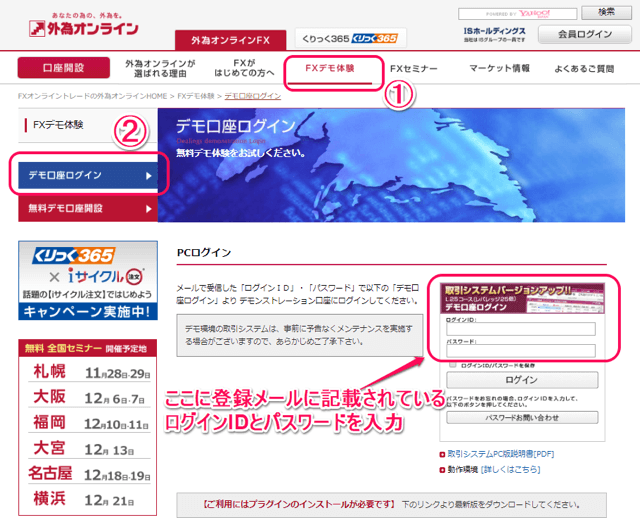Open the マーケット情報 menu item
The height and width of the screenshot is (518, 640).
499,68
